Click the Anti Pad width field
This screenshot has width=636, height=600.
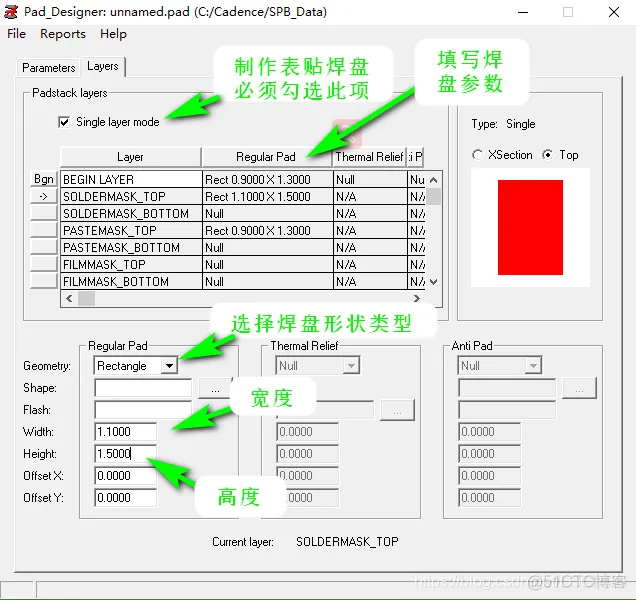(x=490, y=432)
